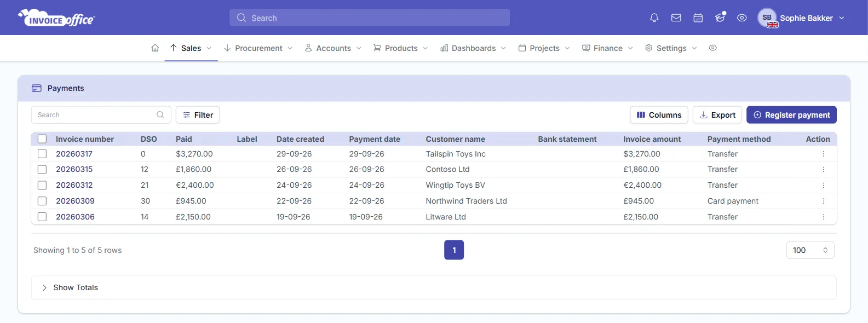Select checkbox for invoice 20260309

point(42,201)
